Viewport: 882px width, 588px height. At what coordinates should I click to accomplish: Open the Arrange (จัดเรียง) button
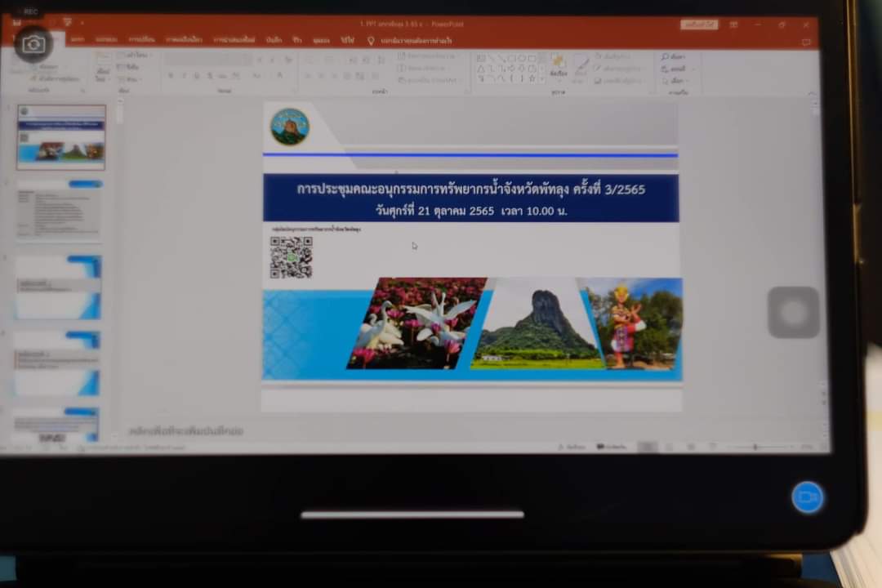[x=558, y=69]
